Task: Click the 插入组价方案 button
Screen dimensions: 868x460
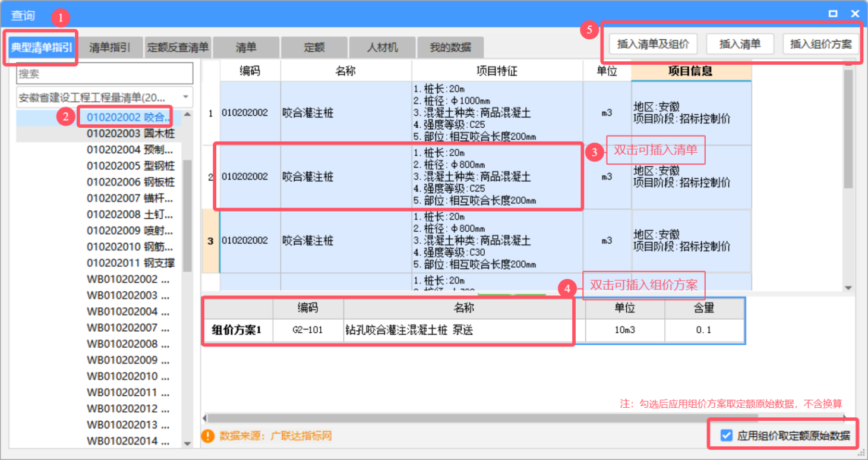Action: coord(821,44)
